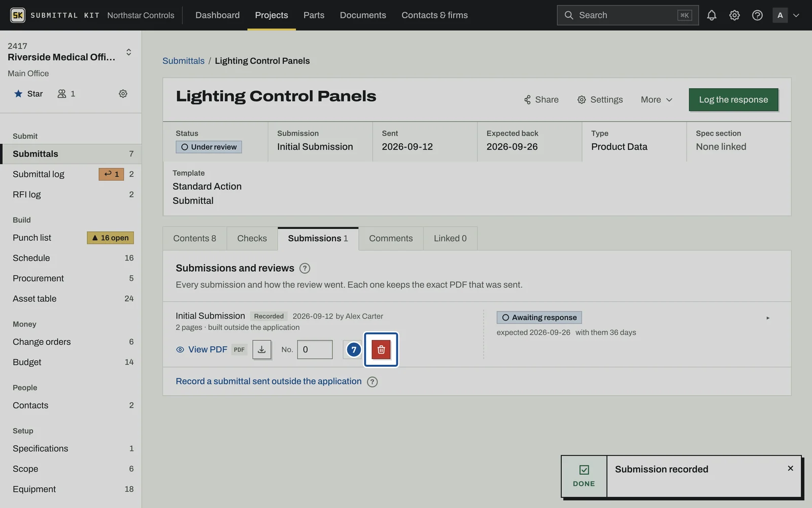Image resolution: width=812 pixels, height=508 pixels.
Task: Switch to the Checks tab
Action: tap(252, 238)
